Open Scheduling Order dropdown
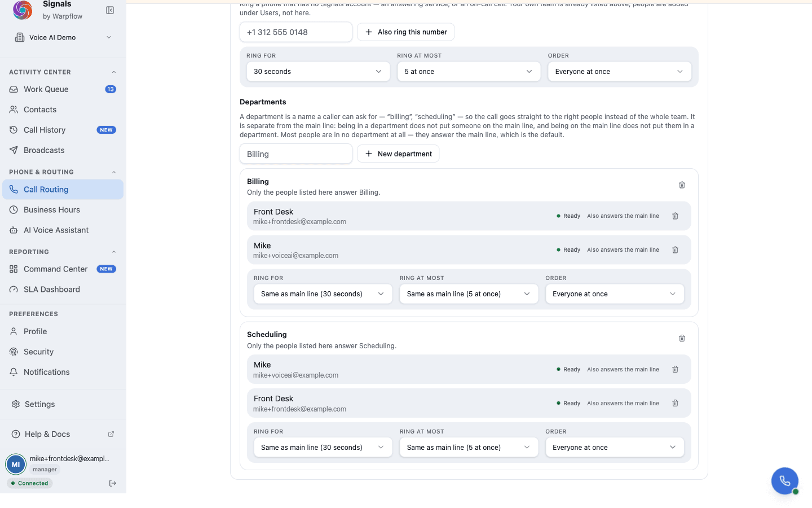Image resolution: width=812 pixels, height=508 pixels. (615, 448)
